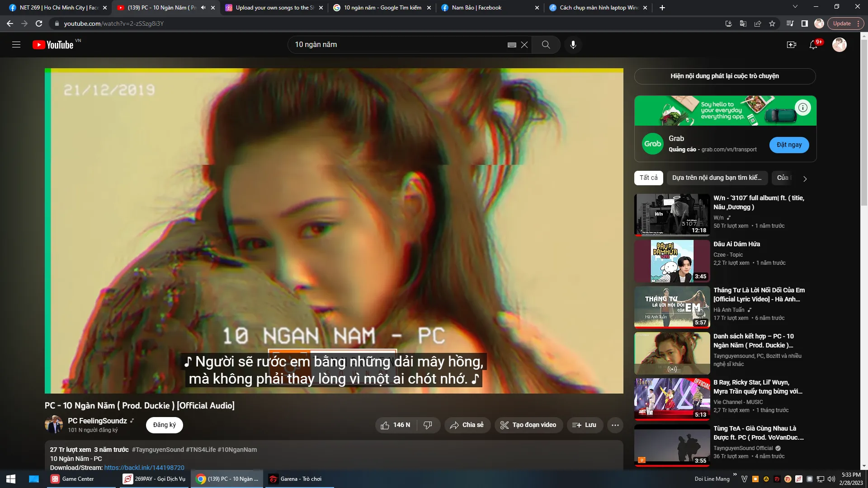Dislike the video with thumbs down
868x488 pixels.
click(428, 425)
